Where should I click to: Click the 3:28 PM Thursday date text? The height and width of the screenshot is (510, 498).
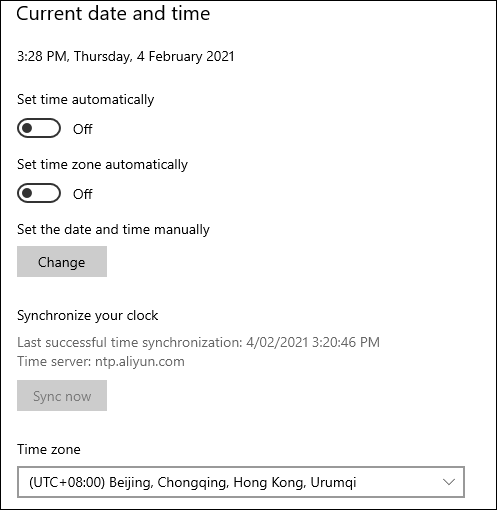click(126, 56)
